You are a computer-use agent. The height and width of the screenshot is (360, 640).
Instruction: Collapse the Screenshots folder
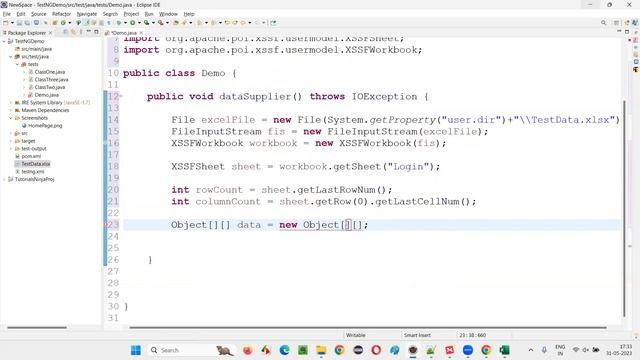pyautogui.click(x=11, y=118)
